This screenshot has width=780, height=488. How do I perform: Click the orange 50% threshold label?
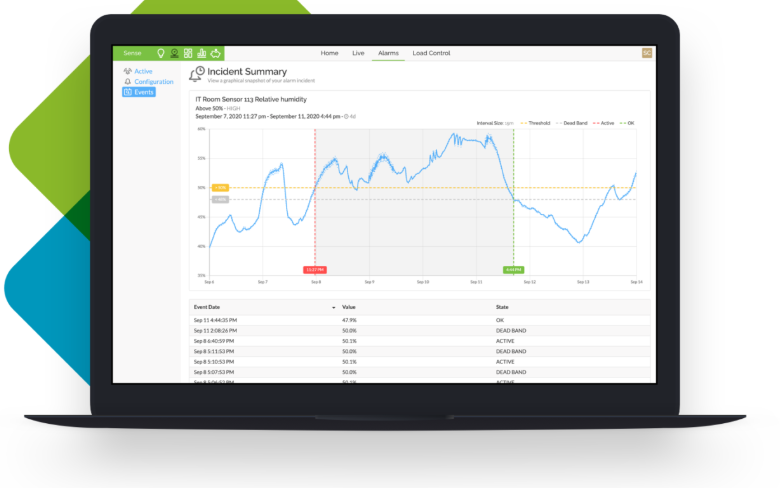coord(220,188)
